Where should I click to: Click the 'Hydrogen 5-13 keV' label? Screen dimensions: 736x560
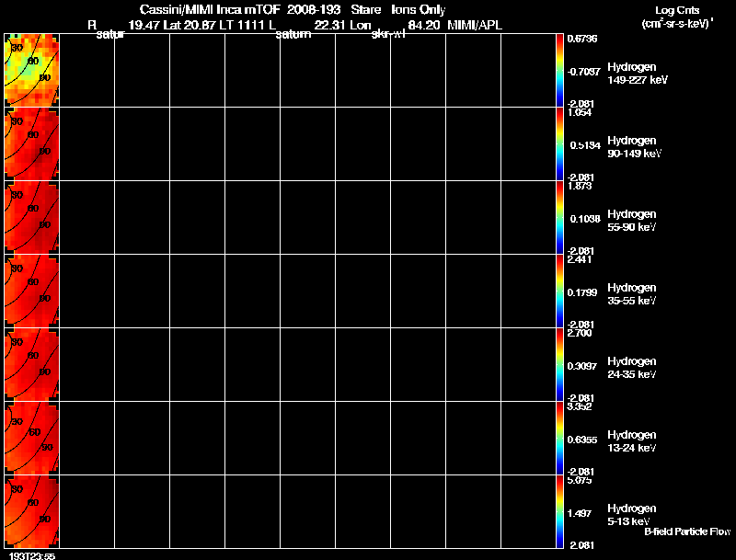pyautogui.click(x=632, y=515)
